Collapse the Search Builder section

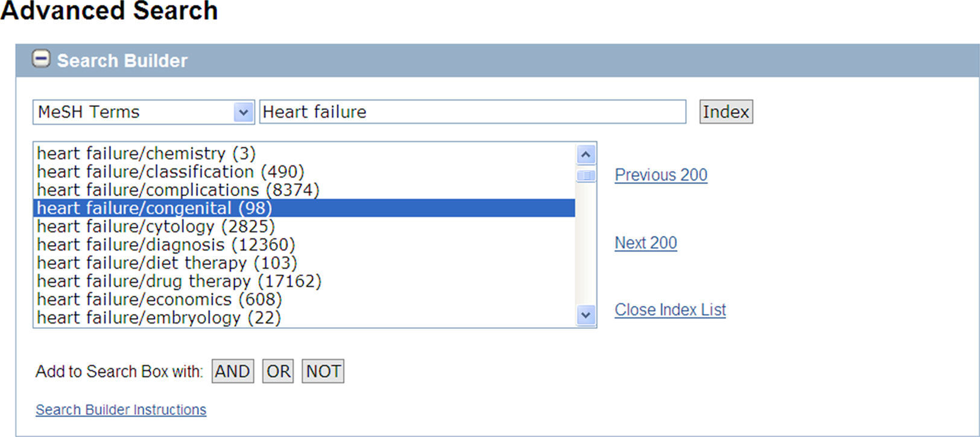41,59
